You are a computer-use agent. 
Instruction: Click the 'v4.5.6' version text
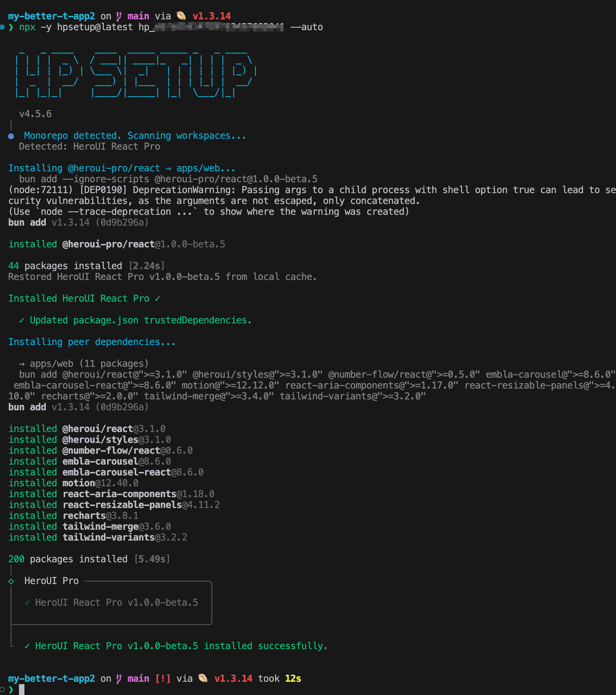(x=35, y=114)
